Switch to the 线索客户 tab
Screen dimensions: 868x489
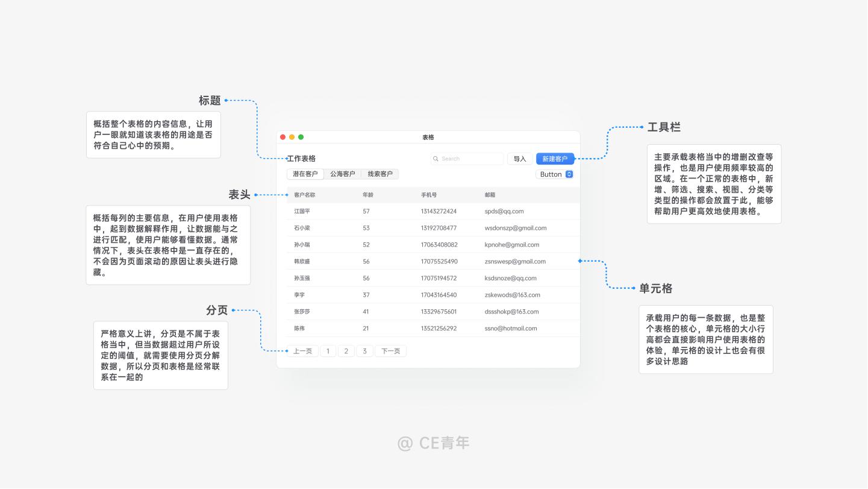[381, 174]
